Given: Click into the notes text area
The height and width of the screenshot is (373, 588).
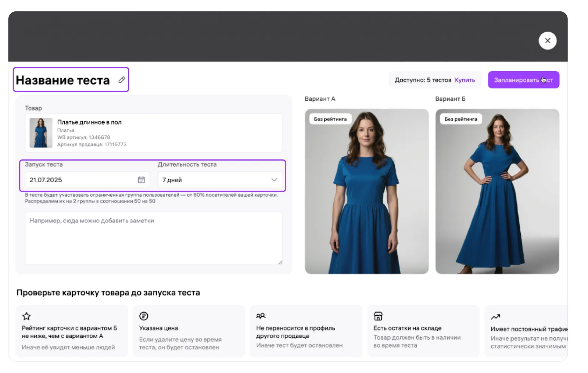Looking at the screenshot, I should pyautogui.click(x=154, y=238).
